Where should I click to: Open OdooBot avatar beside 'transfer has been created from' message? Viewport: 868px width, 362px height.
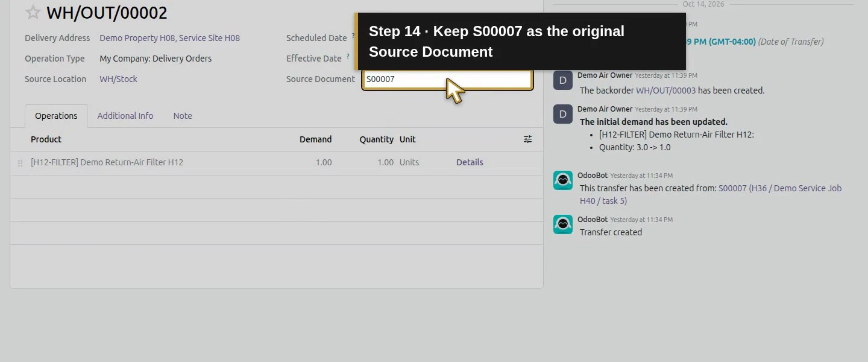tap(563, 180)
